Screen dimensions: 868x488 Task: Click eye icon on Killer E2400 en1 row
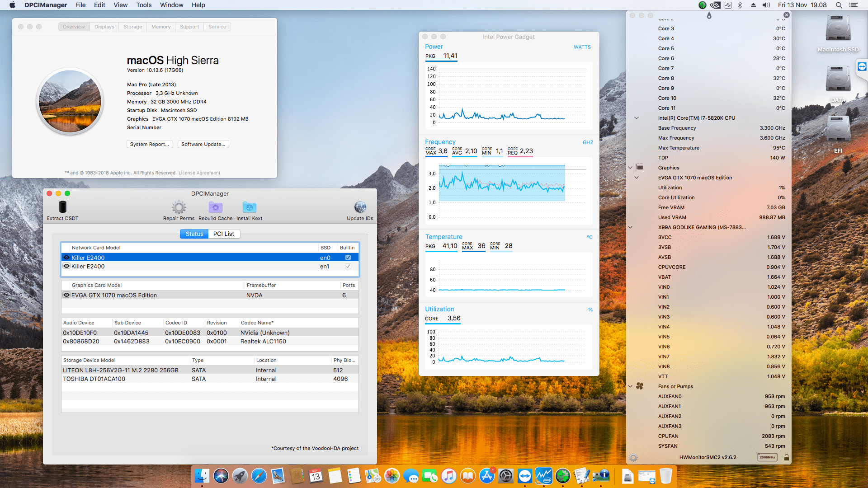[x=66, y=266]
